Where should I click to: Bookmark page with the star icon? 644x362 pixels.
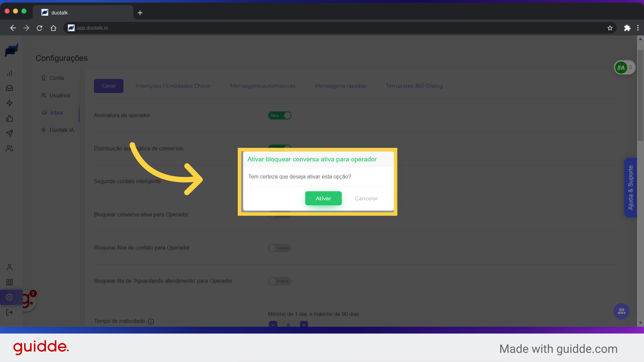610,28
